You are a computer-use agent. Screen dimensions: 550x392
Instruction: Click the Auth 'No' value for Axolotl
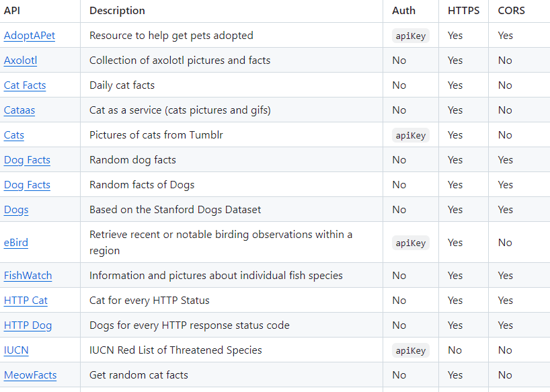pyautogui.click(x=399, y=61)
